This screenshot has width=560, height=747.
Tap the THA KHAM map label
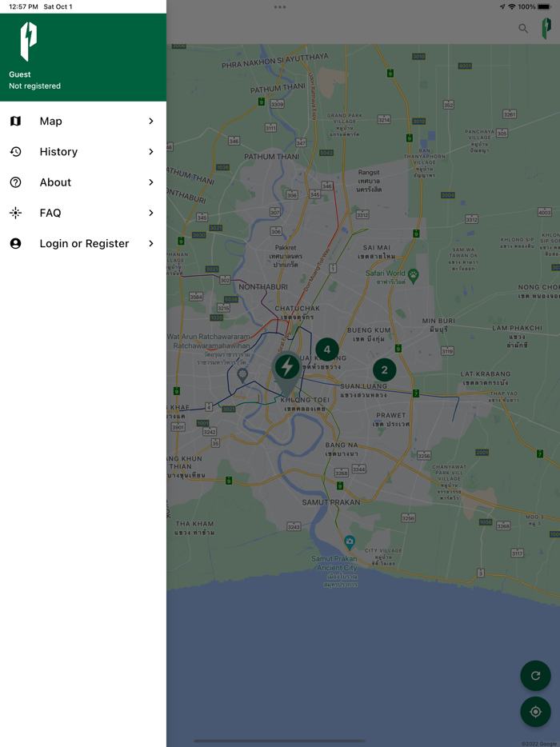[x=194, y=524]
